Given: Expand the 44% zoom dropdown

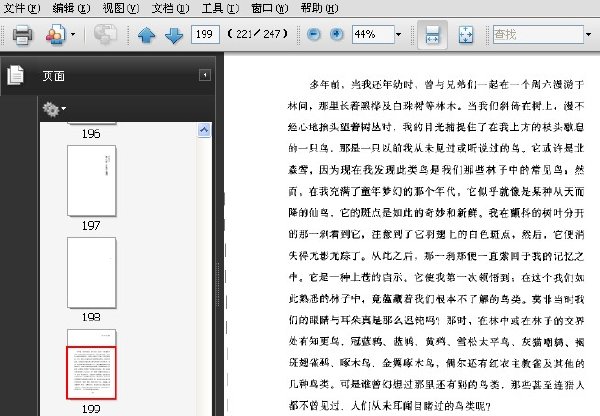Looking at the screenshot, I should 398,35.
